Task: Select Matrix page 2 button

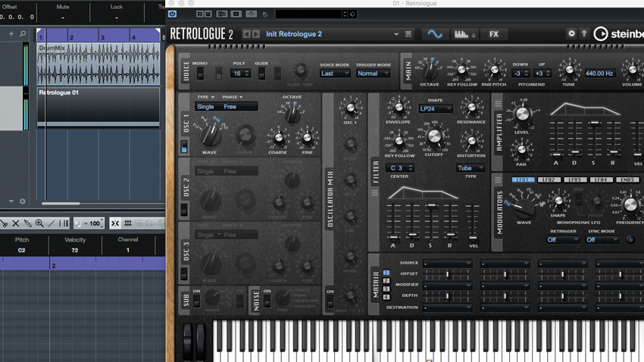Action: (x=386, y=281)
